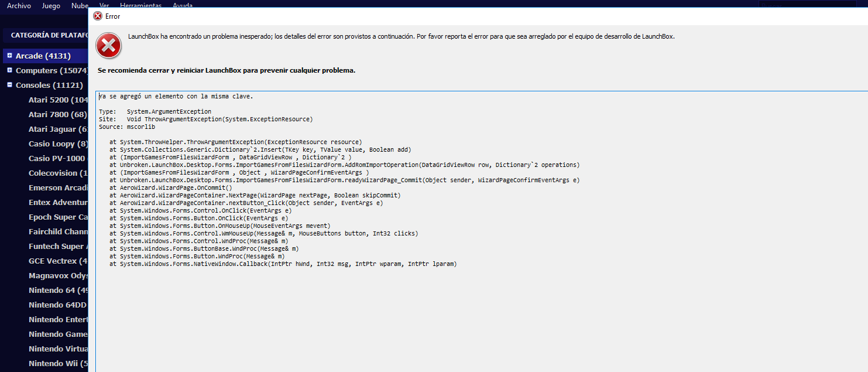Click the 'NativeWindow.Callback' stack trace line
The width and height of the screenshot is (868, 372).
pos(283,264)
